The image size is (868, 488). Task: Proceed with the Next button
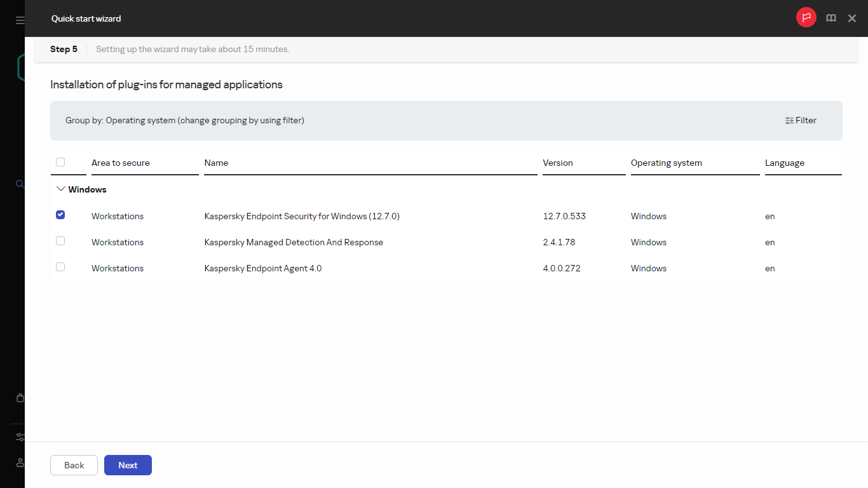[x=128, y=465]
